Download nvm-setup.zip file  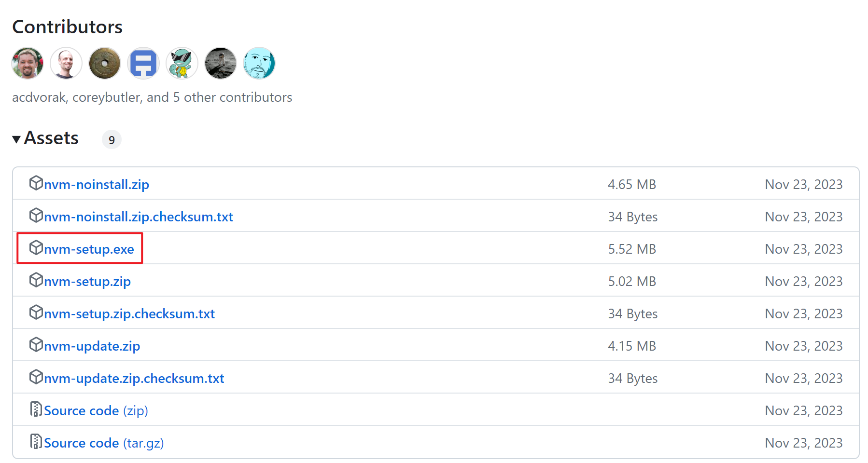click(87, 281)
